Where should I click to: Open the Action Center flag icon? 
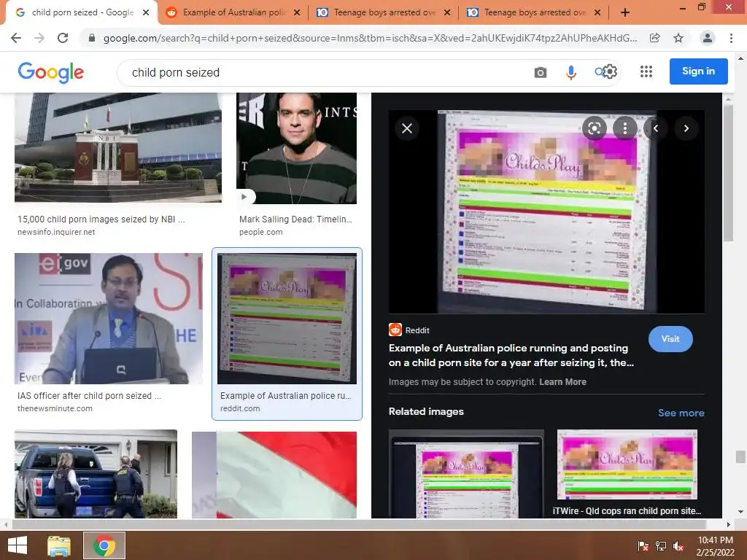point(643,545)
